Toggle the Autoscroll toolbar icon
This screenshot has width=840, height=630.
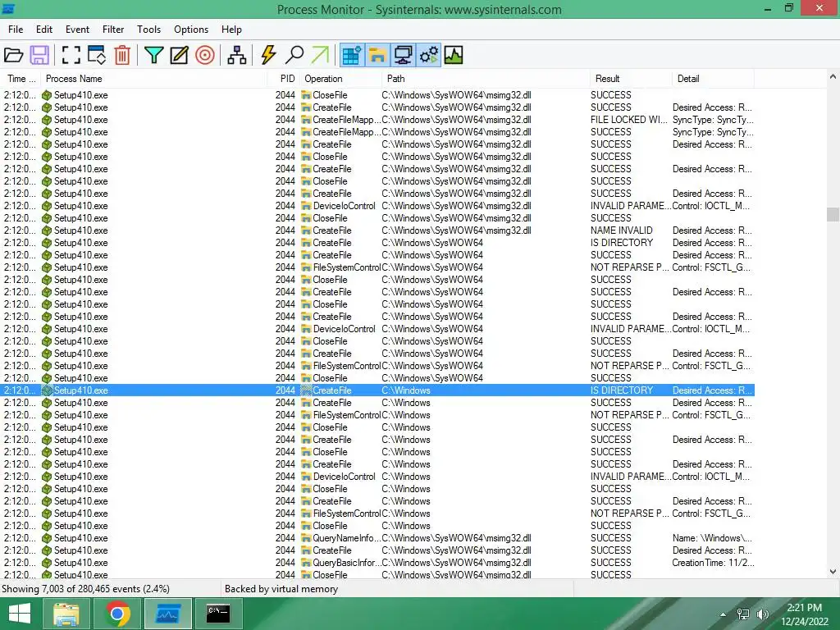tap(97, 55)
